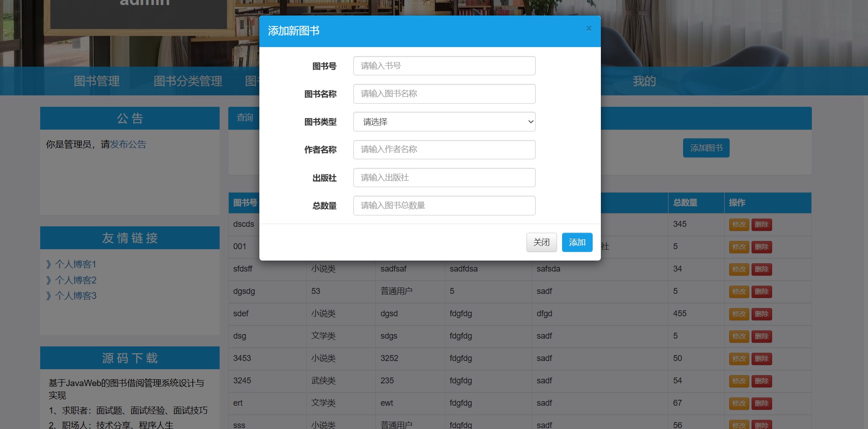Focus the 图书名称 text box
This screenshot has height=429, width=868.
pyautogui.click(x=444, y=94)
